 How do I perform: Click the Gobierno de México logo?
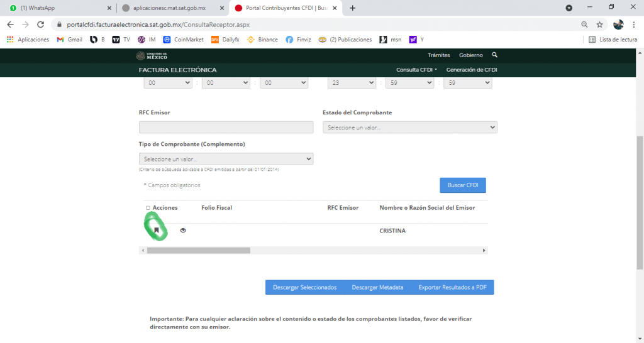click(152, 56)
